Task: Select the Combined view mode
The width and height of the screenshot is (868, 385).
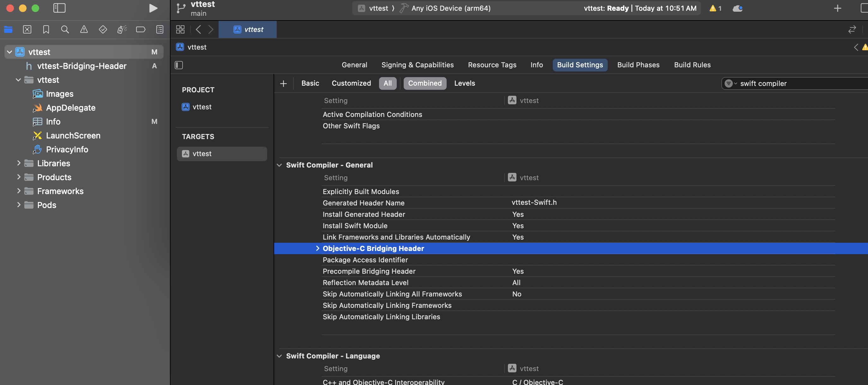Action: point(425,83)
